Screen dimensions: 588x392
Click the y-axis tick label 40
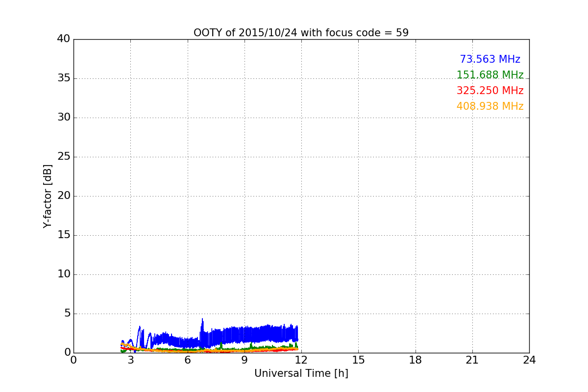(x=64, y=39)
